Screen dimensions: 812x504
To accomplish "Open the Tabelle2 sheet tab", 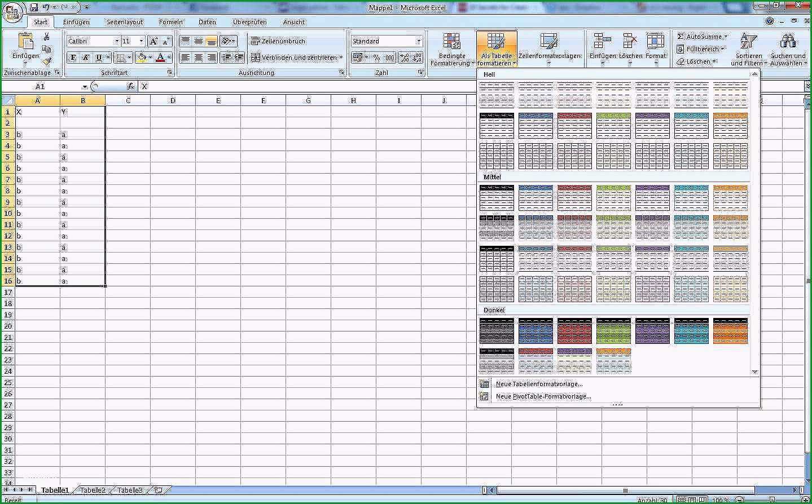I will (93, 490).
